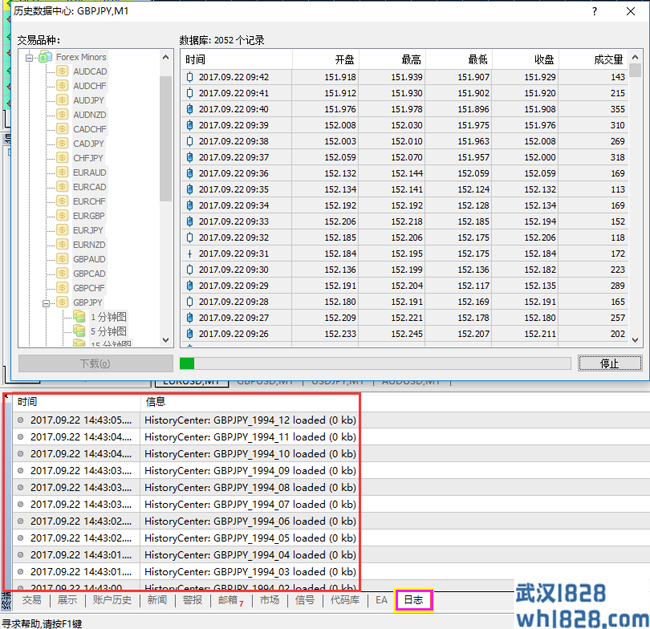
Task: Select the AUDCAD symbol icon
Action: pyautogui.click(x=62, y=71)
